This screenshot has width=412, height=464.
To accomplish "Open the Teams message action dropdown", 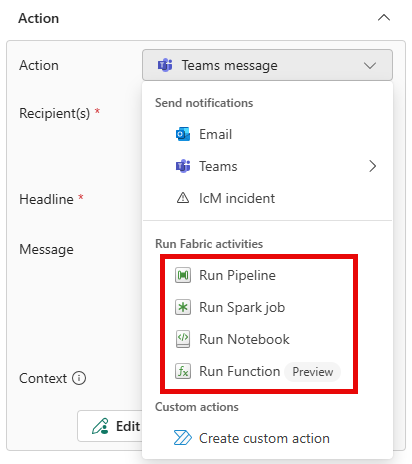I will click(267, 65).
